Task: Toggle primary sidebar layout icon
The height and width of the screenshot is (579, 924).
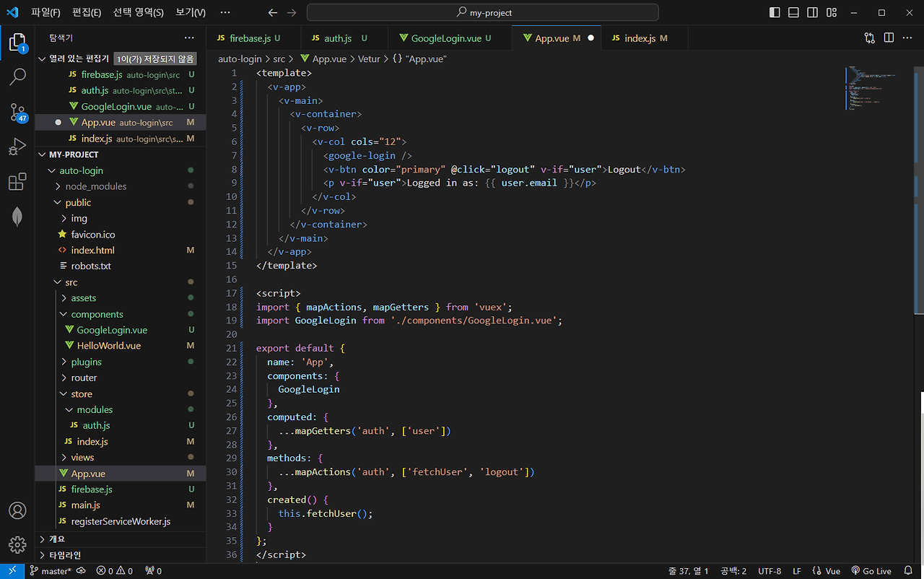Action: tap(775, 12)
